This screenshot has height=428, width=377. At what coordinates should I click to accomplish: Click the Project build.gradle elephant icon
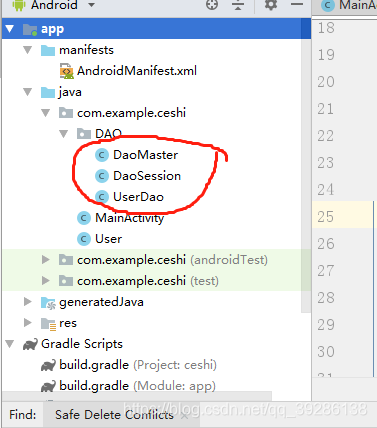point(48,366)
